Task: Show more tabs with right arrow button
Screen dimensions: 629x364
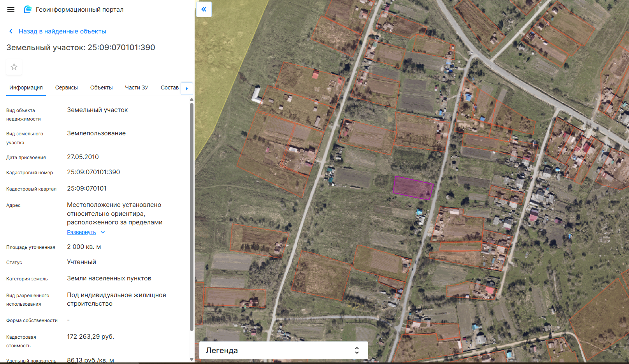Action: [x=187, y=88]
